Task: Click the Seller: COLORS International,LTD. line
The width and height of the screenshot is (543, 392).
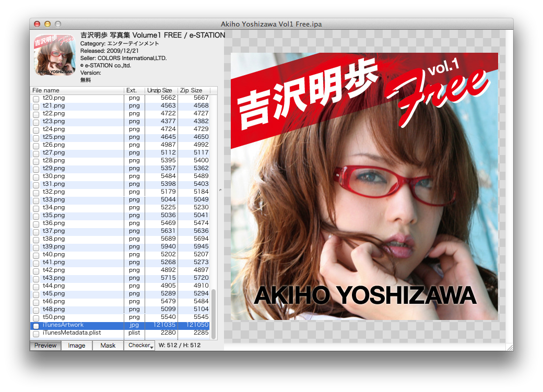Action: click(x=123, y=58)
